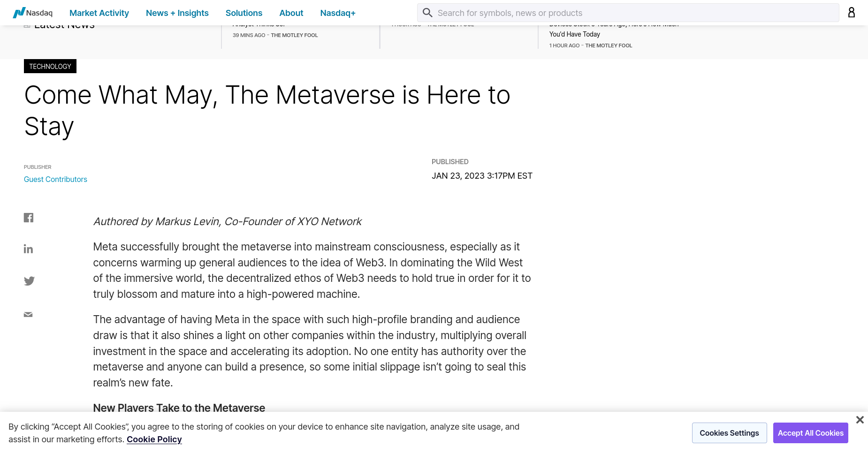Share article on Facebook

point(29,218)
